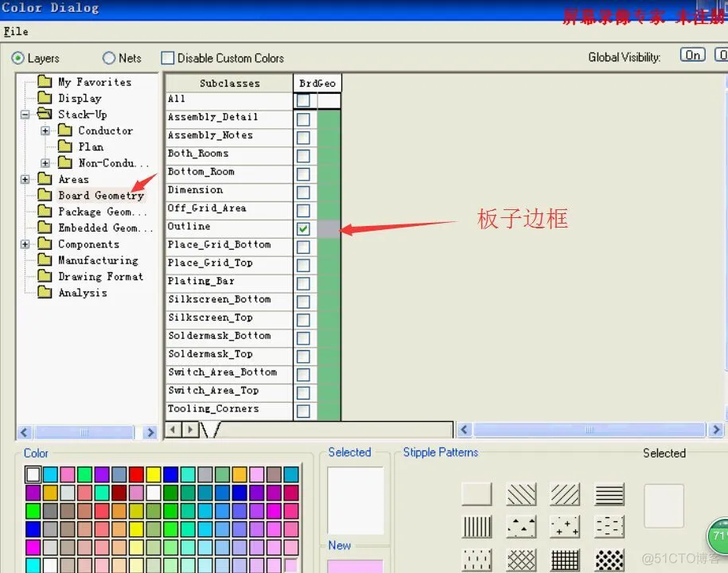Open the Stack-Up folder icon
The image size is (728, 573).
45,114
